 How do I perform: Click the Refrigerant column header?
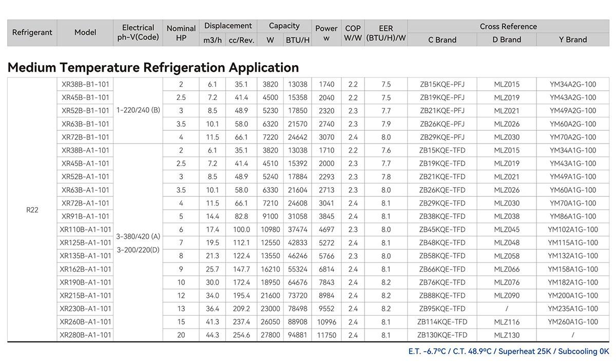pos(32,33)
